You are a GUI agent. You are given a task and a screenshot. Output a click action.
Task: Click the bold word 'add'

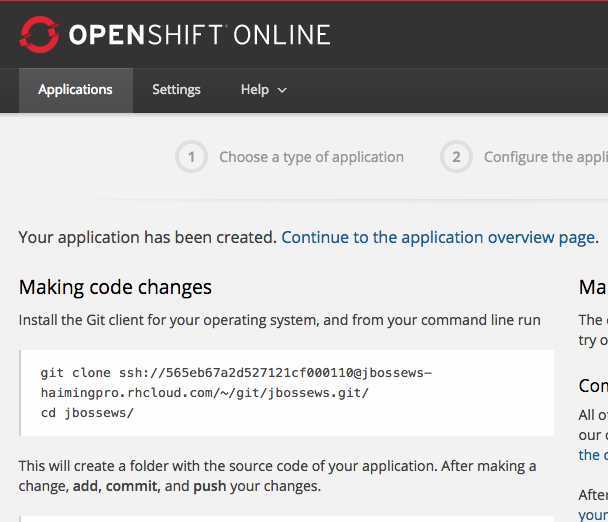(85, 486)
